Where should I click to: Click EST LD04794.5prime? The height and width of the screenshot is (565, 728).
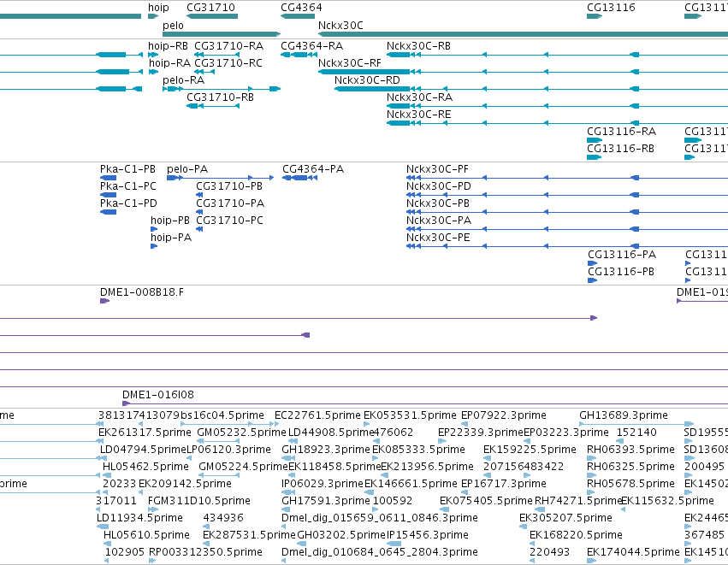143,450
